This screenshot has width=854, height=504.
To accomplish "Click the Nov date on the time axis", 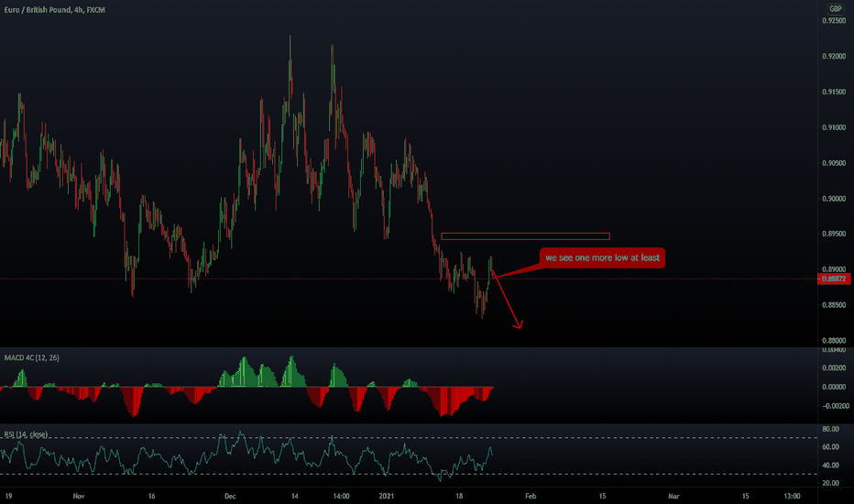I will coord(79,496).
